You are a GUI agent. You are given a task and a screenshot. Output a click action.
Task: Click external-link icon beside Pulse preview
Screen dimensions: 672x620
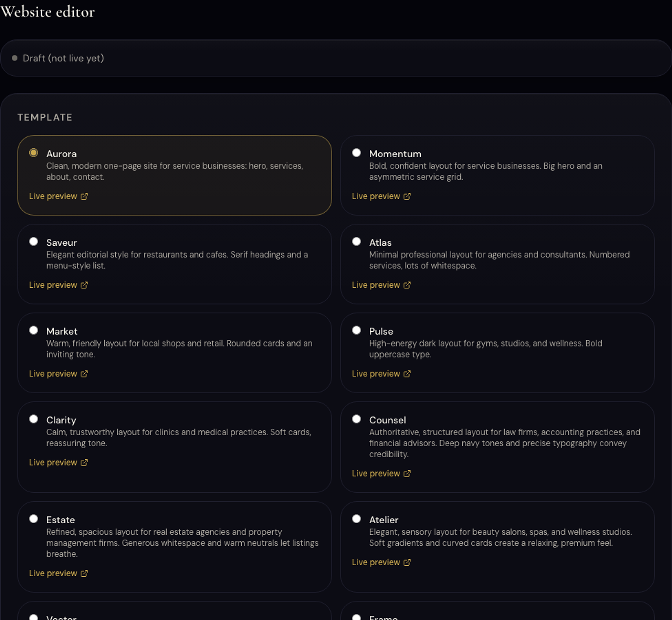(407, 374)
